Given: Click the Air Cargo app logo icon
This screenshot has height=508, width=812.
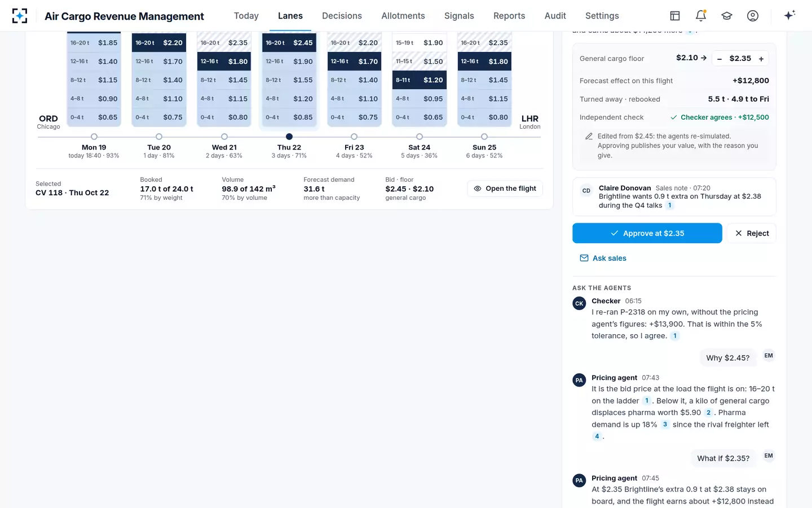Looking at the screenshot, I should click(x=20, y=16).
